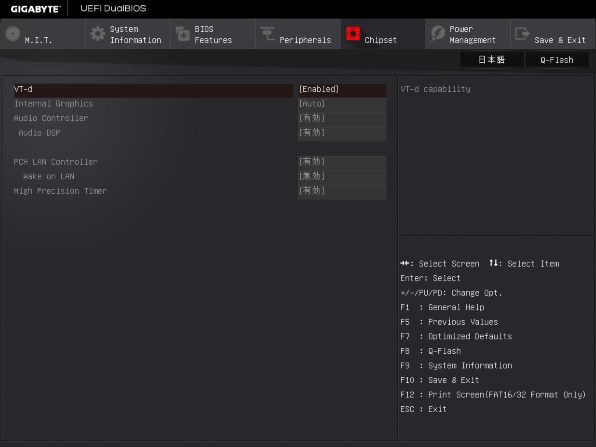The image size is (596, 447).
Task: Select the Wake on LAN label
Action: pos(49,176)
